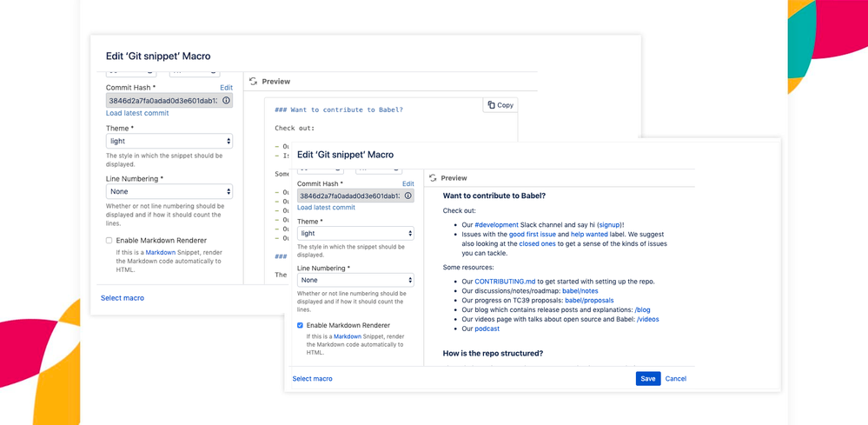Click the Markdown link in the front dialog help text
Image resolution: width=868 pixels, height=425 pixels.
coord(347,335)
